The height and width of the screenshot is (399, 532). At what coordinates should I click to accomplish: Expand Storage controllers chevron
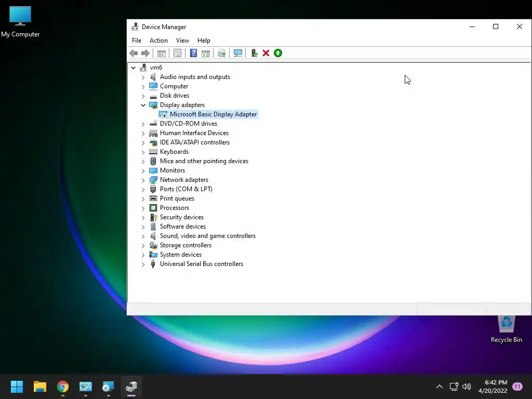tap(143, 246)
